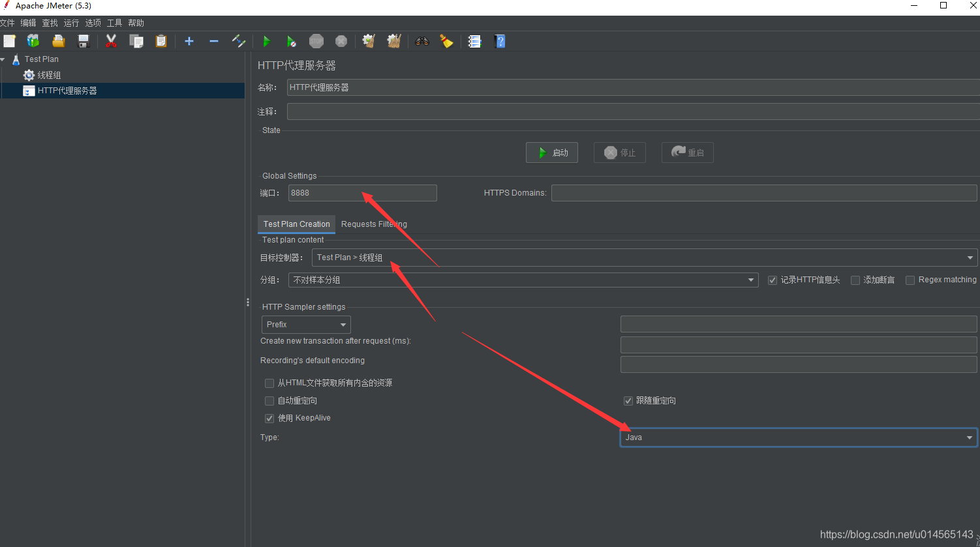The image size is (980, 547).
Task: Check 从HTML文件获取所有内含的资源
Action: (x=269, y=383)
